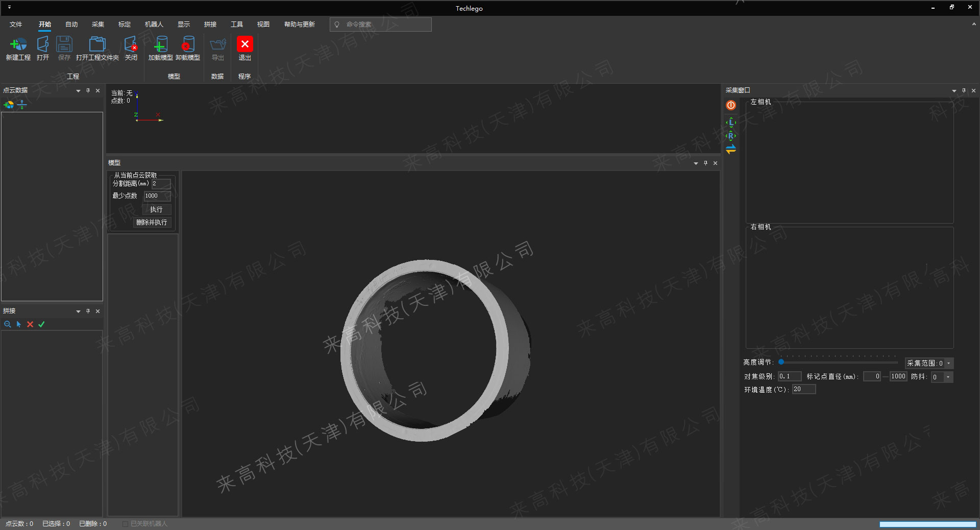Load a model with 加载模型

coord(160,45)
